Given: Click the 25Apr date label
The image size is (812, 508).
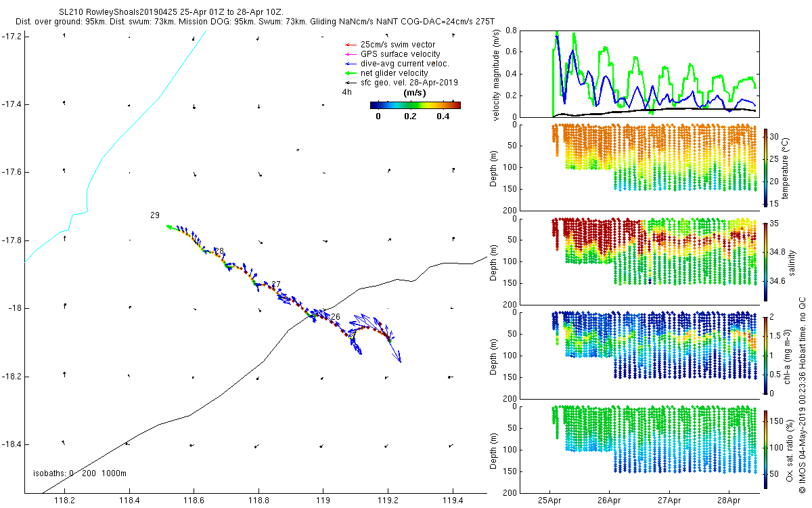Looking at the screenshot, I should tap(549, 502).
